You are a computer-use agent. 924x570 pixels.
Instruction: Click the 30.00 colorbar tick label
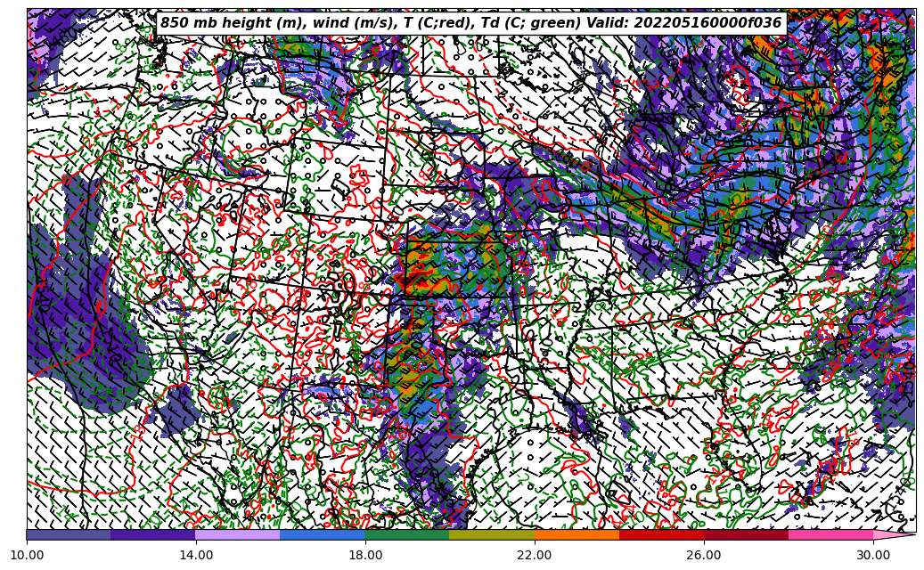[x=873, y=555]
